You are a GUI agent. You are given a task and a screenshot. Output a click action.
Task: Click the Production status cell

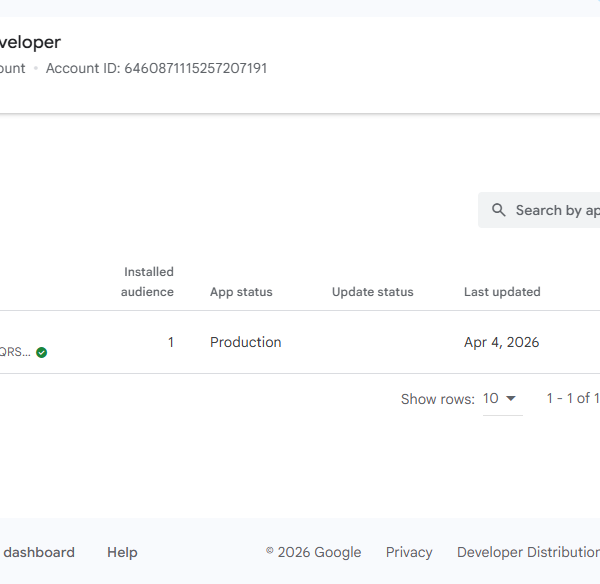[245, 342]
